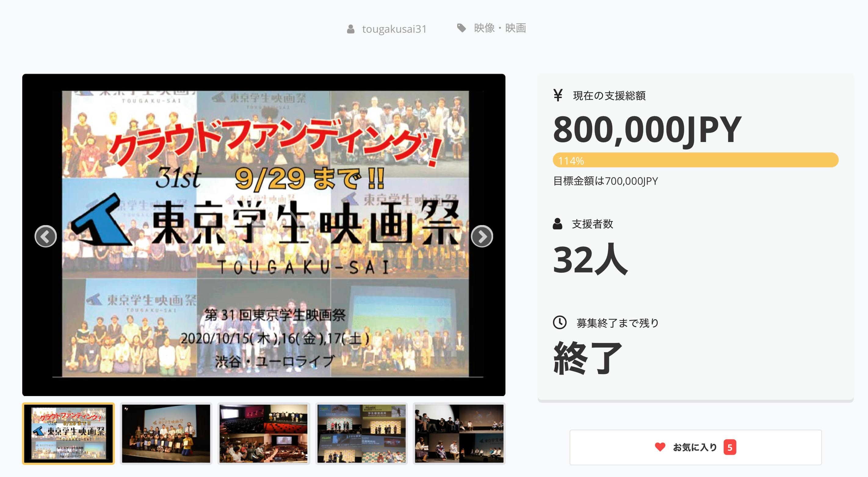Click the favorites count badge showing 5
The height and width of the screenshot is (477, 868).
729,447
